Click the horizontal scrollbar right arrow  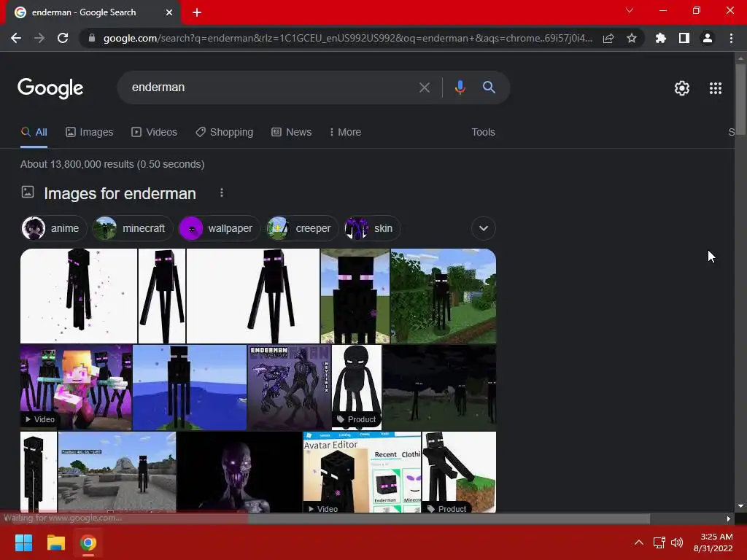[729, 518]
